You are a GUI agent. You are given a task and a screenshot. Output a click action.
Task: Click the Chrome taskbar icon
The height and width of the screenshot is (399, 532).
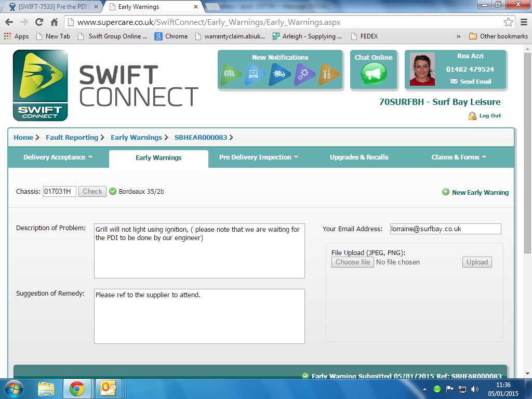[x=77, y=389]
